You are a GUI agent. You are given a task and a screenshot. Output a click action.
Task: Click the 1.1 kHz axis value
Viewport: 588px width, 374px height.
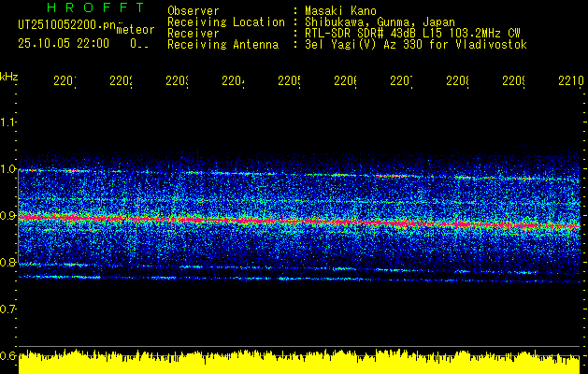pyautogui.click(x=7, y=122)
